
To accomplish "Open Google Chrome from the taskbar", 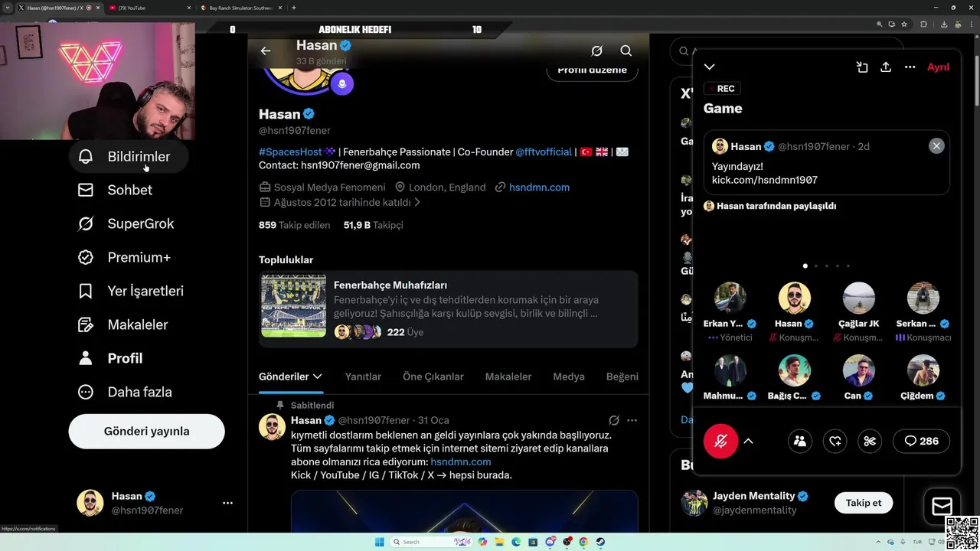I will coord(583,542).
